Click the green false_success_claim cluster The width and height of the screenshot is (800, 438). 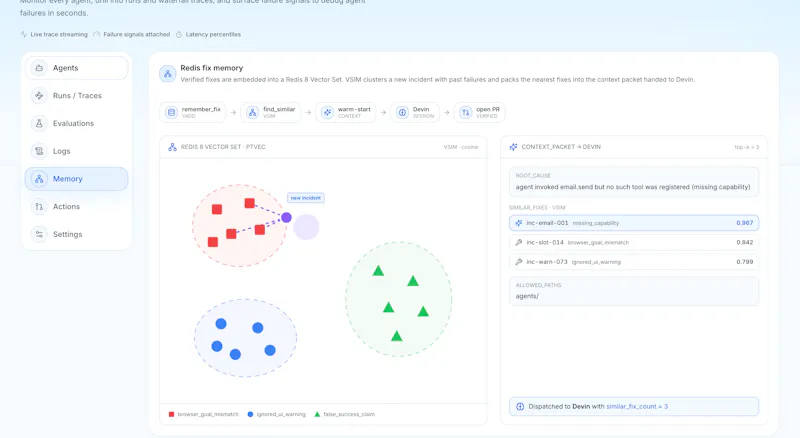point(398,299)
